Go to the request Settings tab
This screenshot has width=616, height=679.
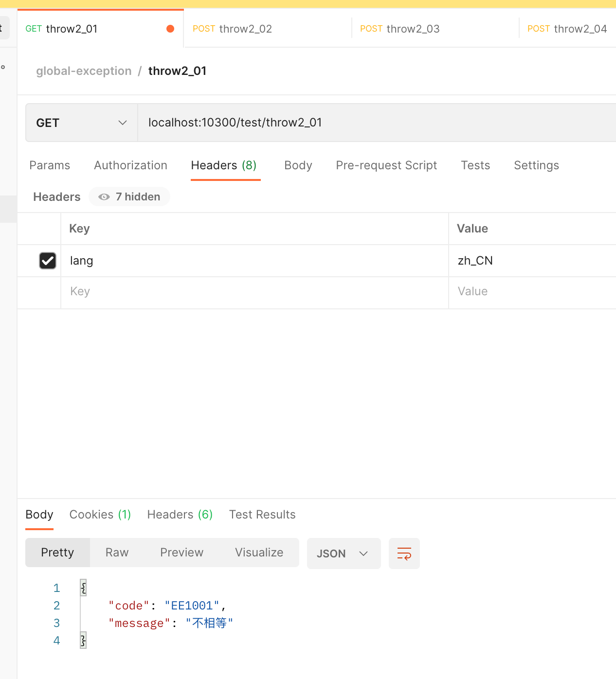(536, 165)
